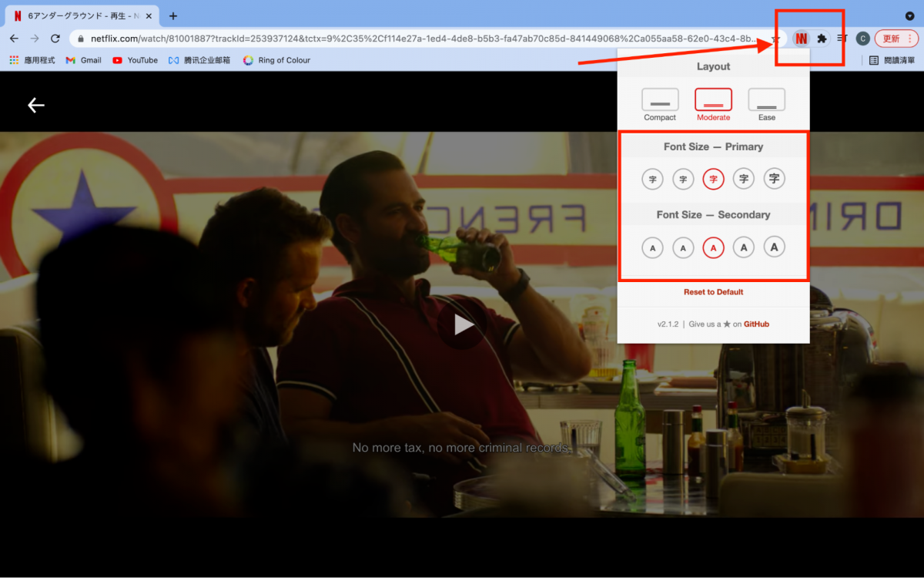Open the YouTube bookmark
This screenshot has height=578, width=924.
136,60
